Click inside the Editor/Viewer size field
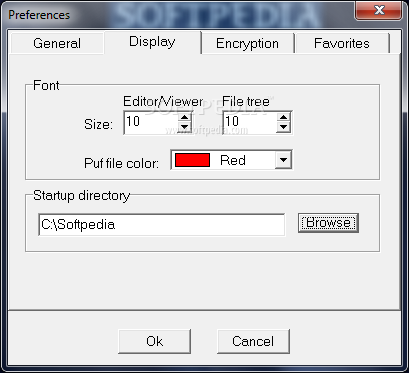This screenshot has width=409, height=373. tap(151, 122)
